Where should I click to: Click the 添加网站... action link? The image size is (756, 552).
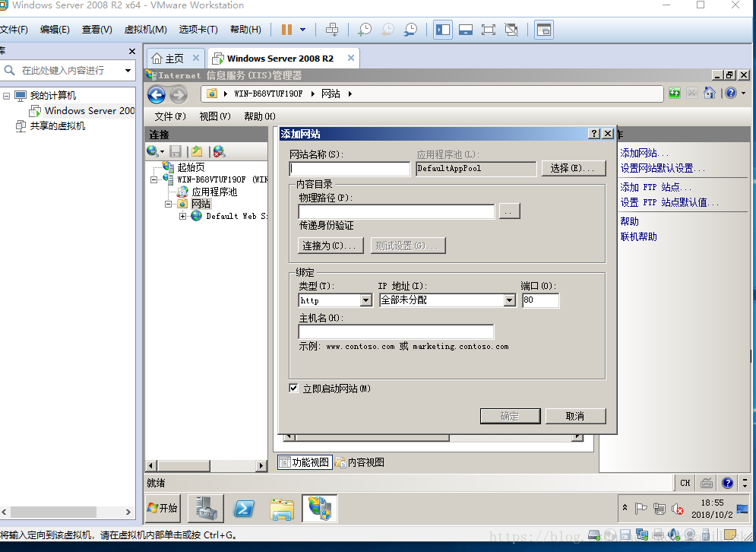click(x=644, y=154)
